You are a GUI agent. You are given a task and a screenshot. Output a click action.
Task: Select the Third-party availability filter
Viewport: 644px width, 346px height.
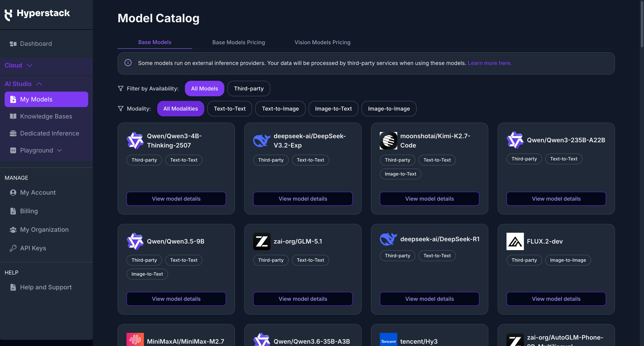pyautogui.click(x=249, y=89)
